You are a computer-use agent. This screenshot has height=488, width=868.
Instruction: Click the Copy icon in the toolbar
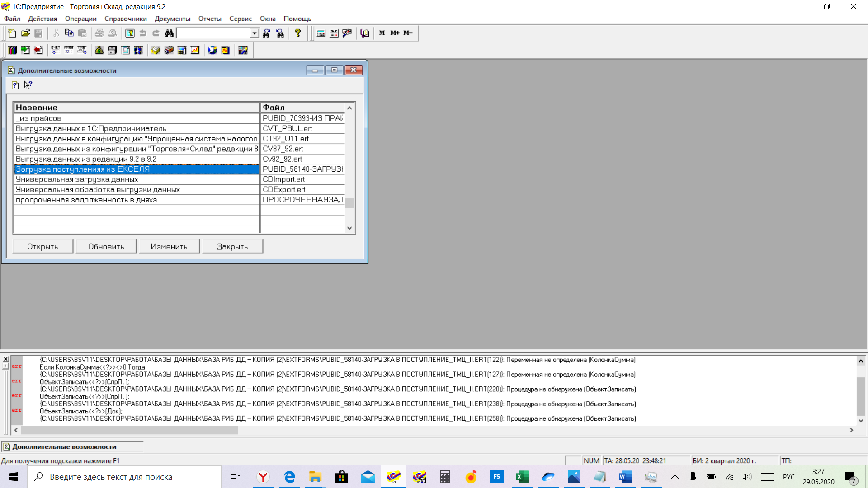pyautogui.click(x=69, y=33)
